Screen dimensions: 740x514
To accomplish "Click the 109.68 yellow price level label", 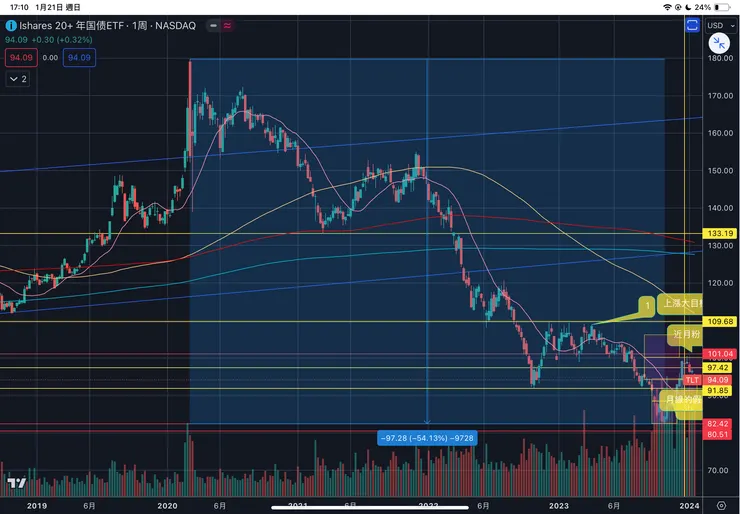I will pyautogui.click(x=720, y=321).
